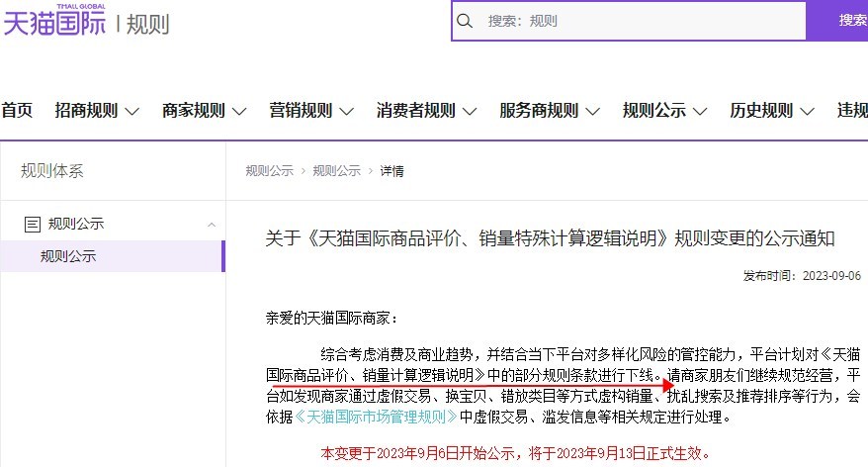Select the highlighted 规则公示 sidebar sub-item
This screenshot has width=868, height=467.
[x=113, y=256]
